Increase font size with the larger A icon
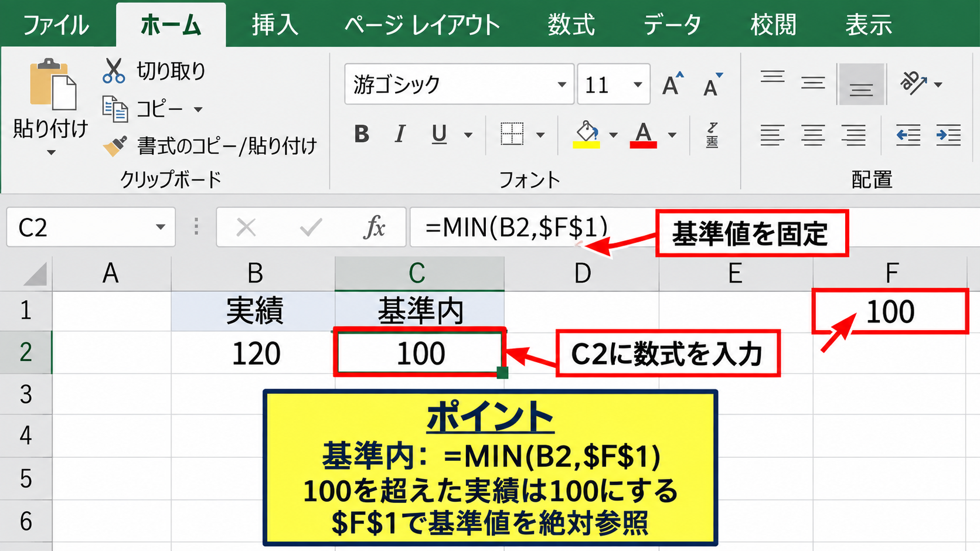The image size is (980, 551). (672, 84)
